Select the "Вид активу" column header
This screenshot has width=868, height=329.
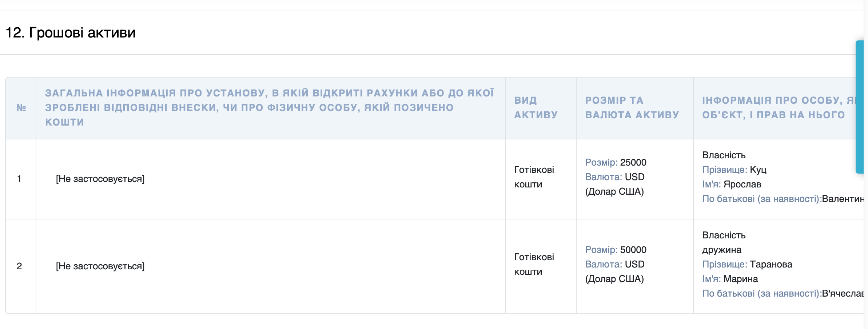click(535, 108)
